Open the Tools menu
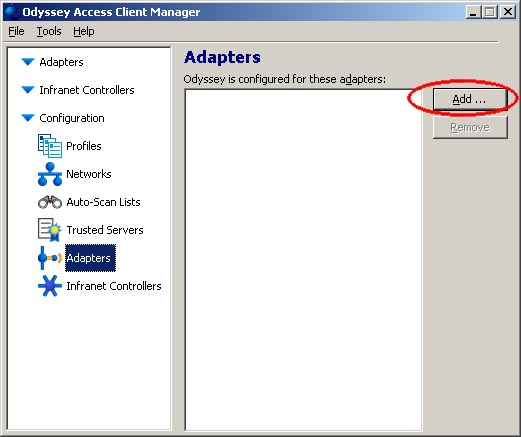Screen dimensions: 521x437 click(49, 31)
